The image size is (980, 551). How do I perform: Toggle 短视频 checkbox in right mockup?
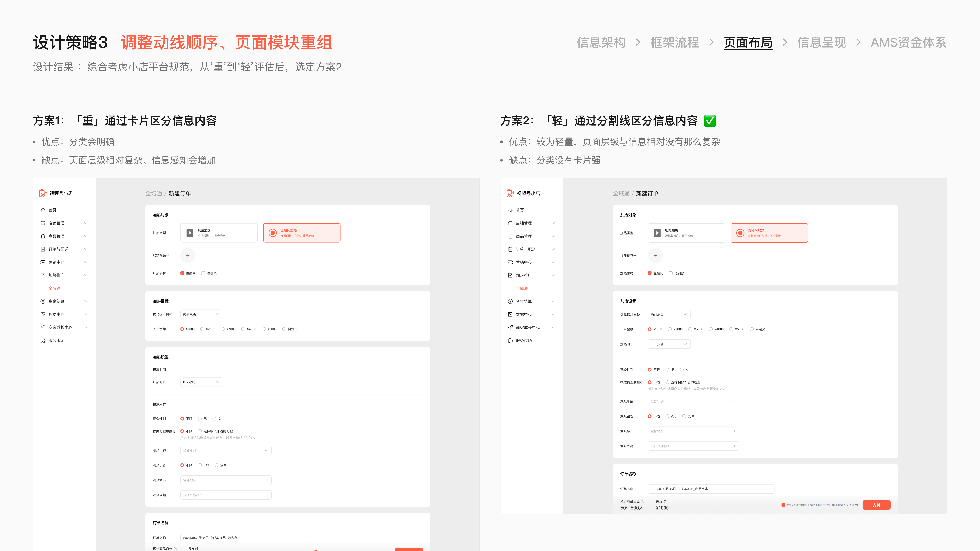(x=671, y=273)
